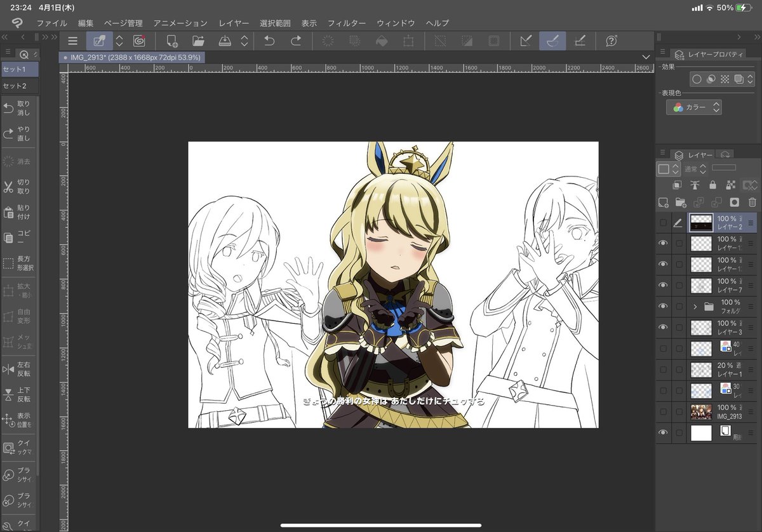Click create layer mask icon
762x532 pixels.
point(735,203)
